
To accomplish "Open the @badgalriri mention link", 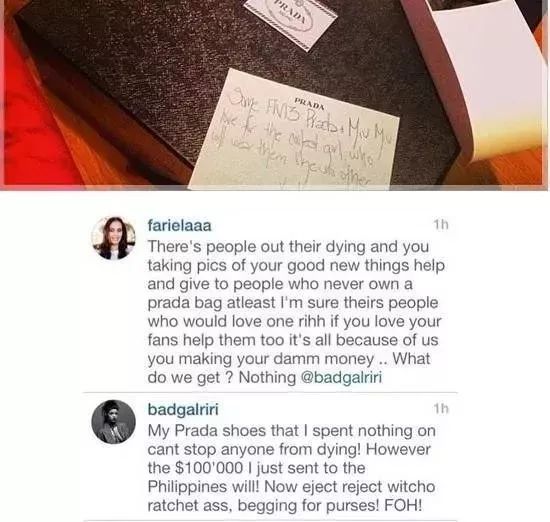I will click(x=341, y=377).
